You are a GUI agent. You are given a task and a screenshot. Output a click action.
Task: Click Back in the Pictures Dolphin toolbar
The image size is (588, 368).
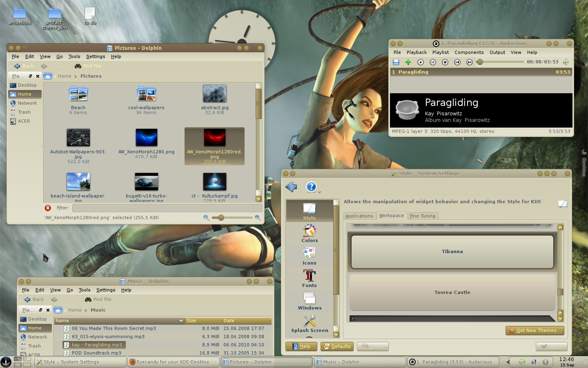(x=24, y=66)
